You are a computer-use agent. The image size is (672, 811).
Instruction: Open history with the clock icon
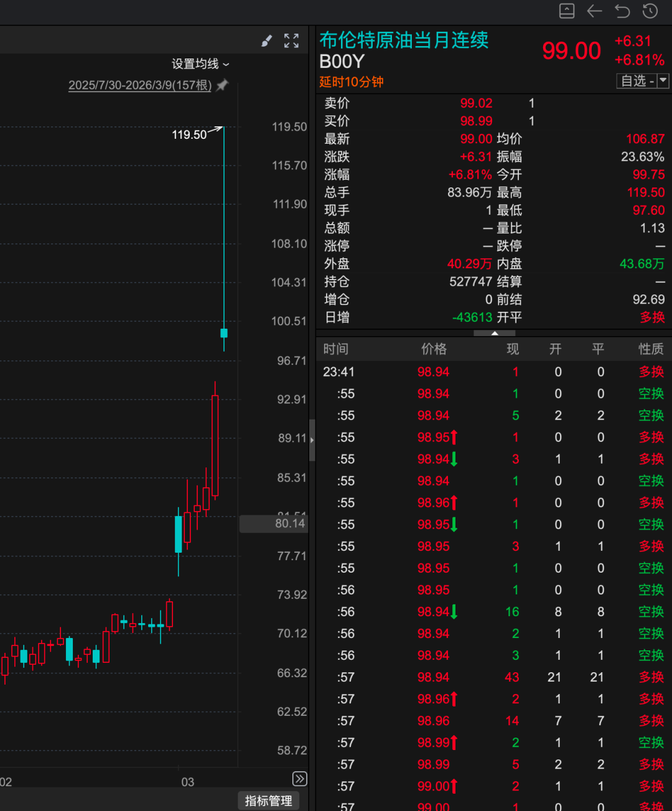[x=650, y=11]
